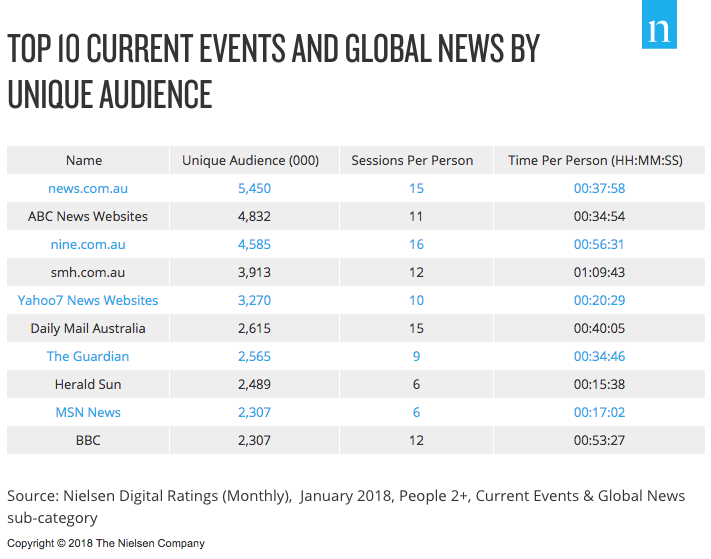The width and height of the screenshot is (711, 559).
Task: Click the 00:17:02 time value
Action: (599, 413)
